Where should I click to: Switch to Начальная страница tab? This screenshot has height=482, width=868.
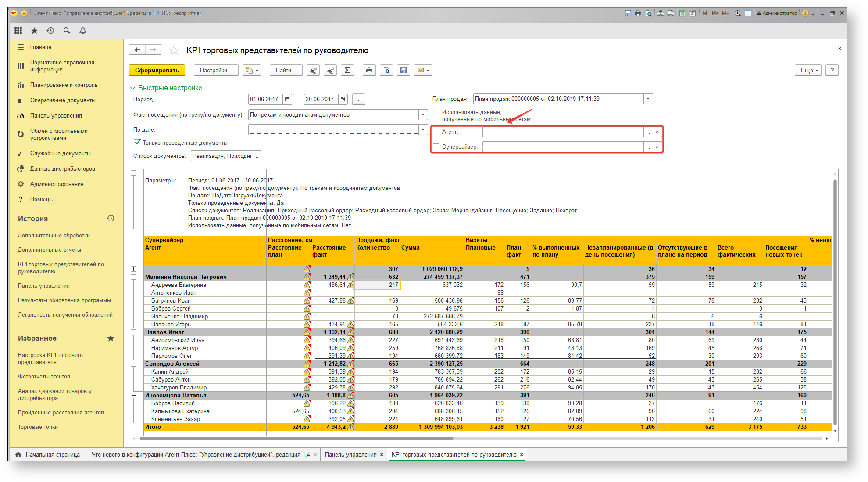48,454
